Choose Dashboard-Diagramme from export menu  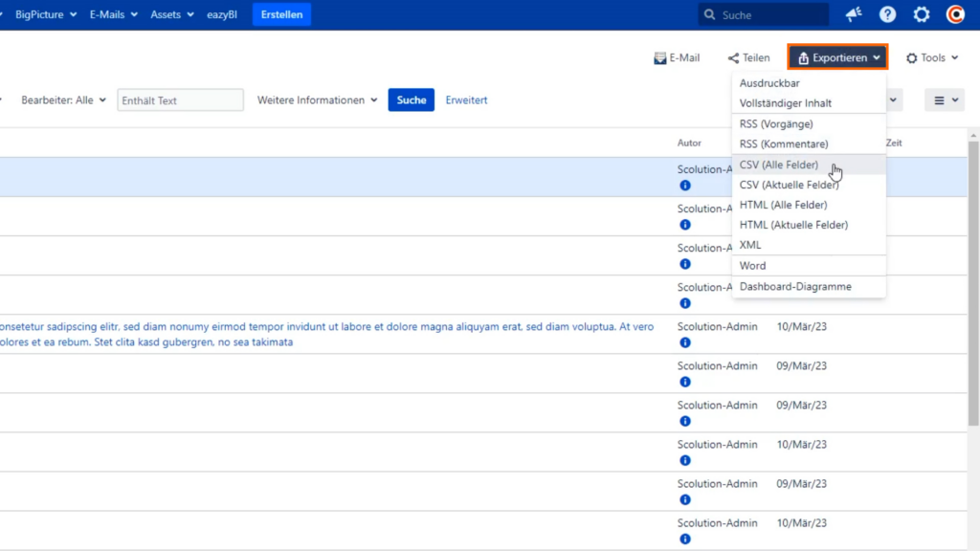click(795, 286)
